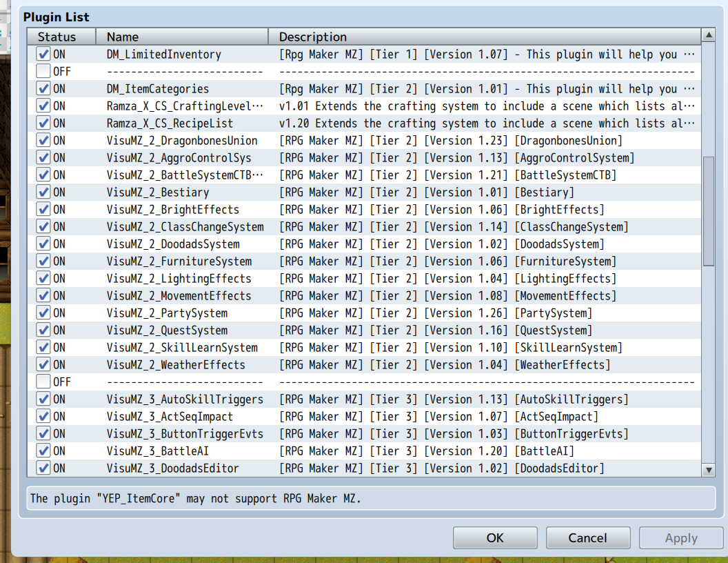Click the [DragonbonesUnion] Version 1.23 description

point(450,140)
